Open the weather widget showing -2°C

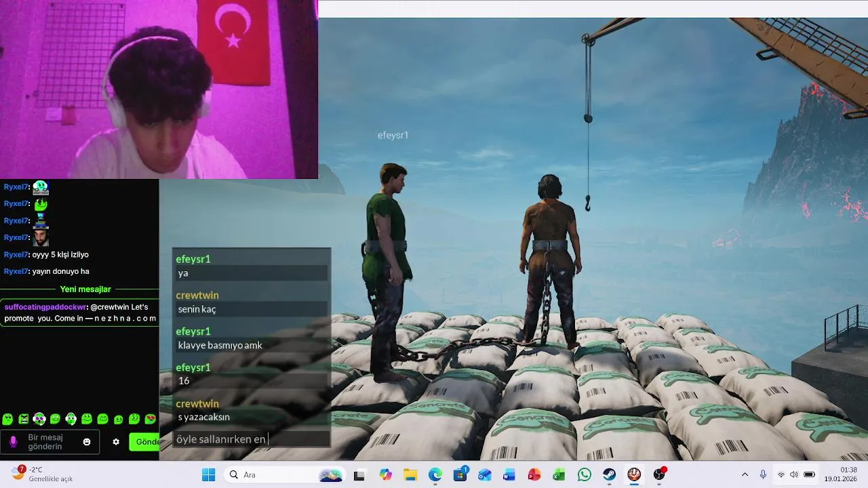coord(42,474)
